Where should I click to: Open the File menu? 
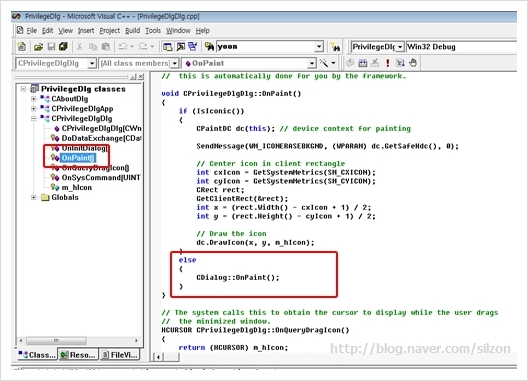point(32,31)
